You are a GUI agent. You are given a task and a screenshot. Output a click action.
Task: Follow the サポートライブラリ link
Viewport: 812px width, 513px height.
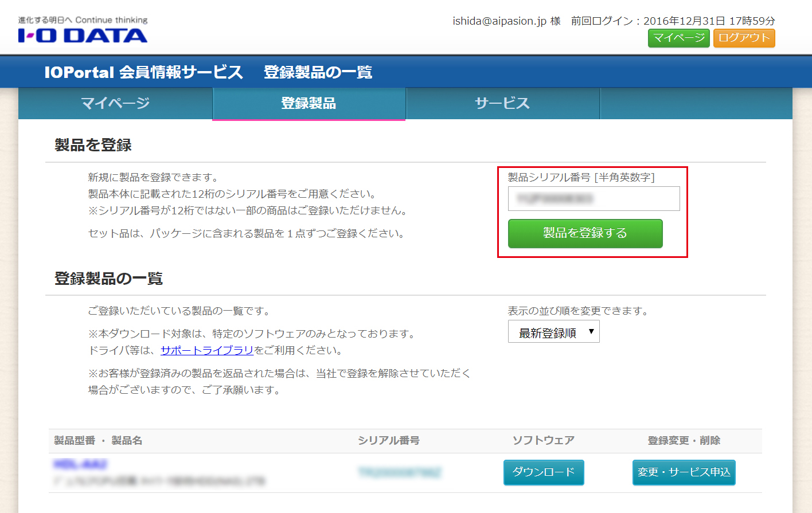[207, 350]
